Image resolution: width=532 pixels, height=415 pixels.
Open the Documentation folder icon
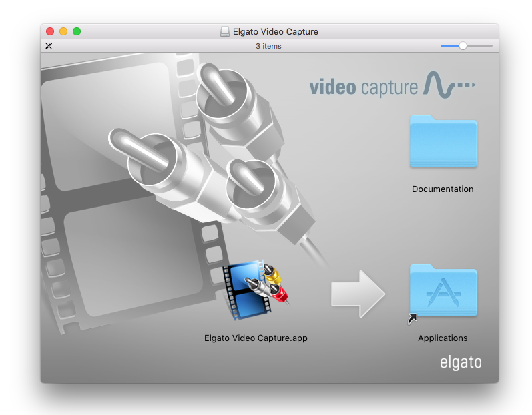coord(443,141)
